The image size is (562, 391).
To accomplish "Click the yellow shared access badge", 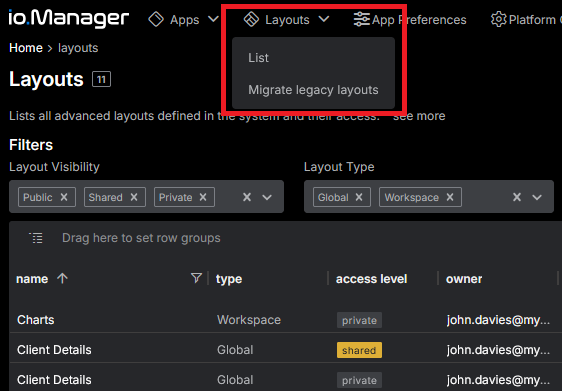I will click(x=359, y=350).
